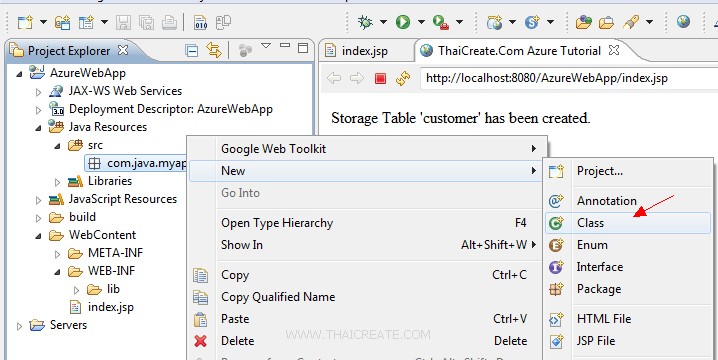Click the browser Back arrow
The image size is (718, 360).
click(334, 78)
